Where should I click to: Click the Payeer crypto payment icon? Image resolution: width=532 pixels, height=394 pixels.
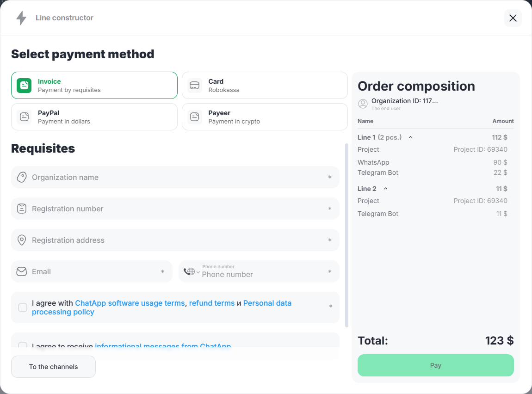tap(195, 117)
